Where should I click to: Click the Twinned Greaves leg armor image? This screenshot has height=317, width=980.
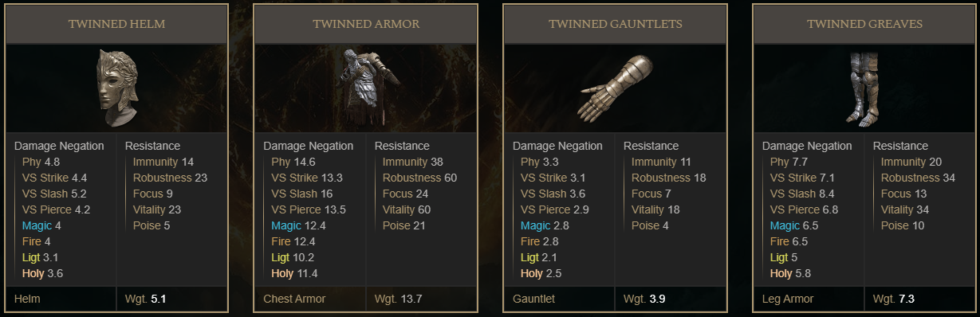click(864, 88)
